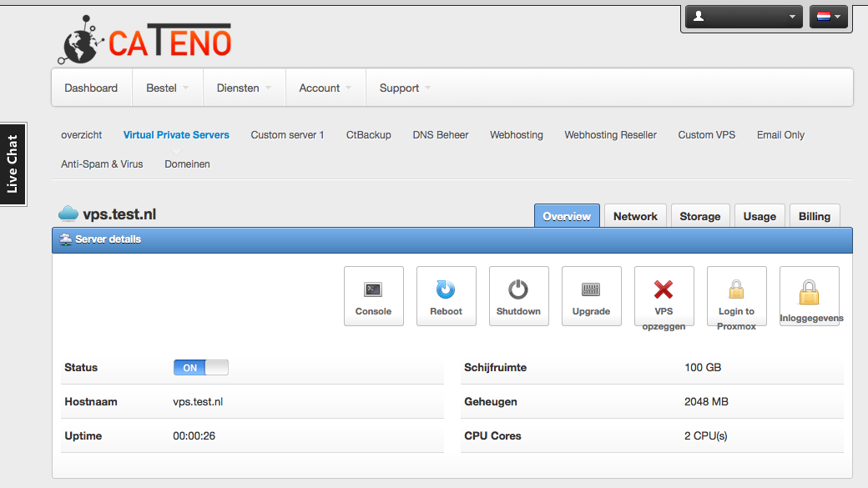Screen dimensions: 868x488
Task: Switch to the Storage tab
Action: tap(700, 216)
